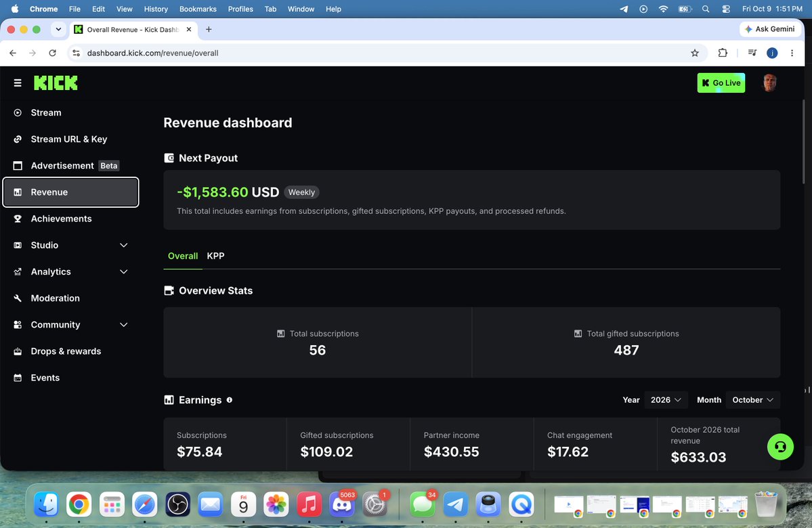Open the Stream sidebar item
This screenshot has height=528, width=812.
point(70,112)
